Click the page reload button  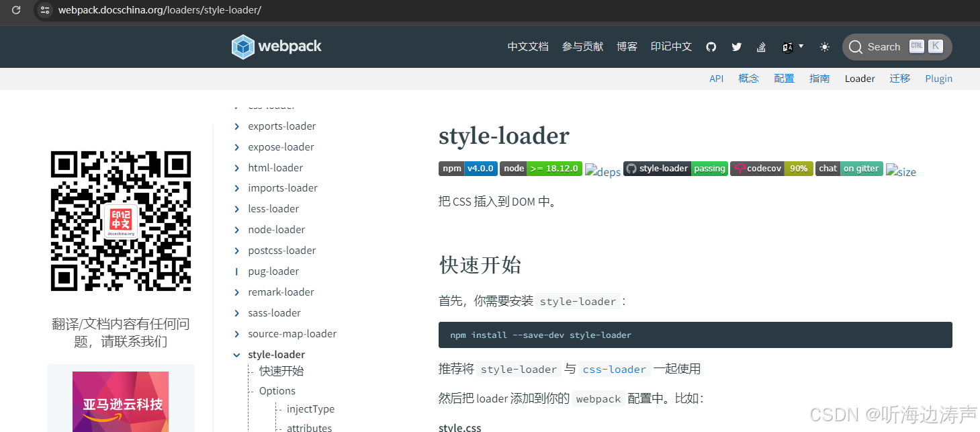coord(15,10)
